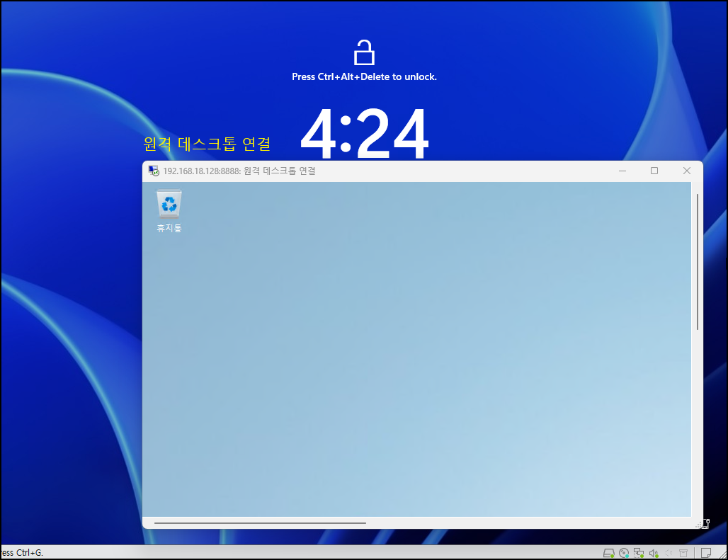Screen dimensions: 728x560
Task: Maximize the Remote Desktop Connection window
Action: (654, 171)
